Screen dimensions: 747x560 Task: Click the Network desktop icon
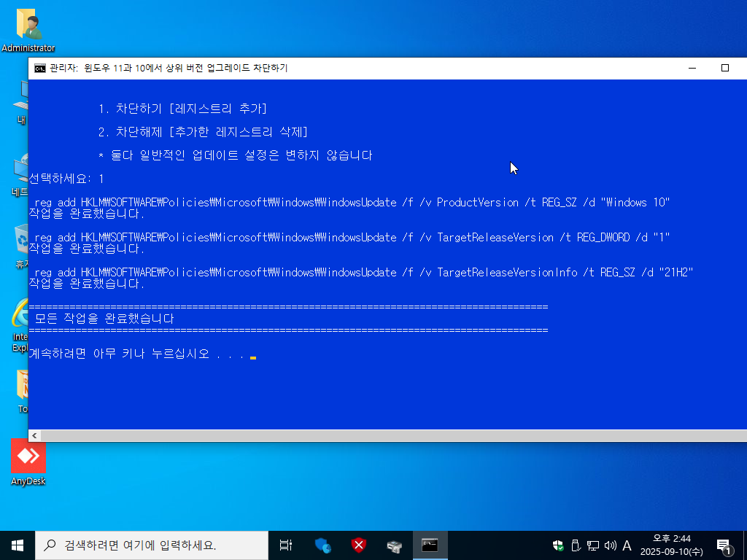(x=20, y=175)
